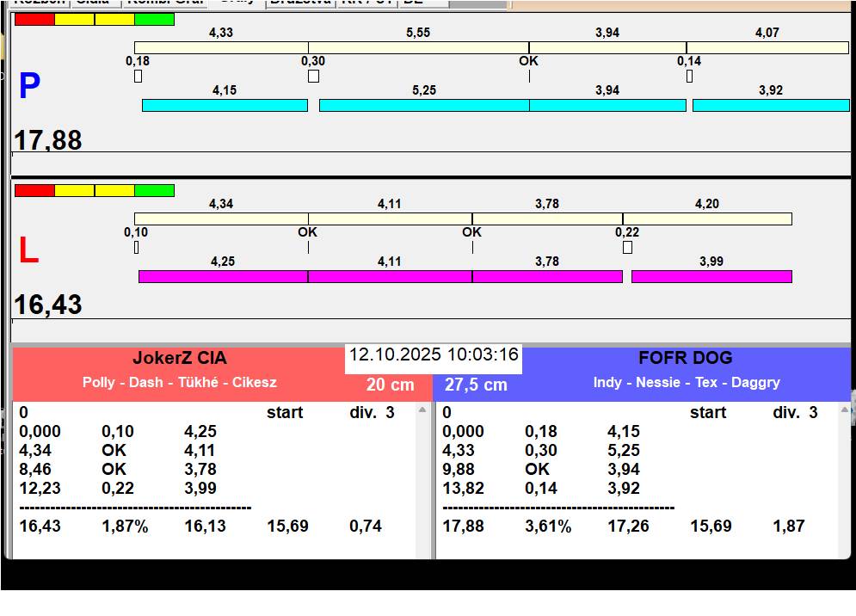
Task: Click the green start light in lane L
Action: (x=155, y=190)
